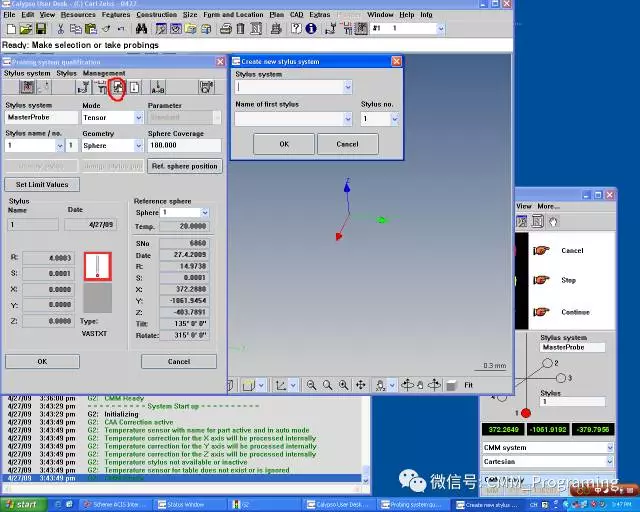Screen dimensions: 640x512
Task: Open the Construction menu
Action: (157, 15)
